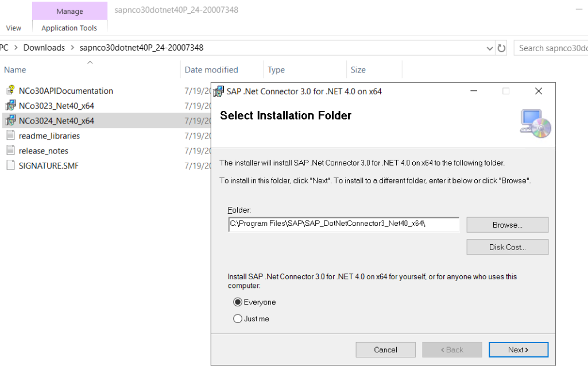Select Just me installation option
Image resolution: width=588 pixels, height=373 pixels.
[238, 318]
